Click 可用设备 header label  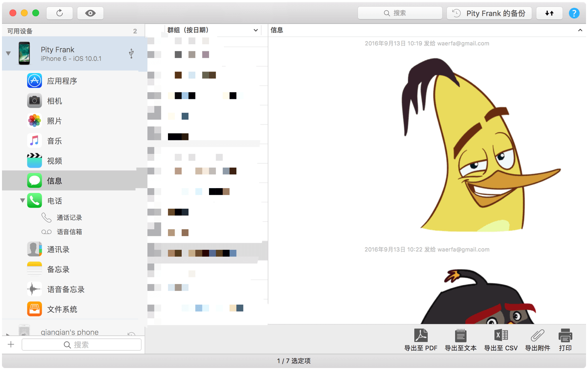coord(20,31)
